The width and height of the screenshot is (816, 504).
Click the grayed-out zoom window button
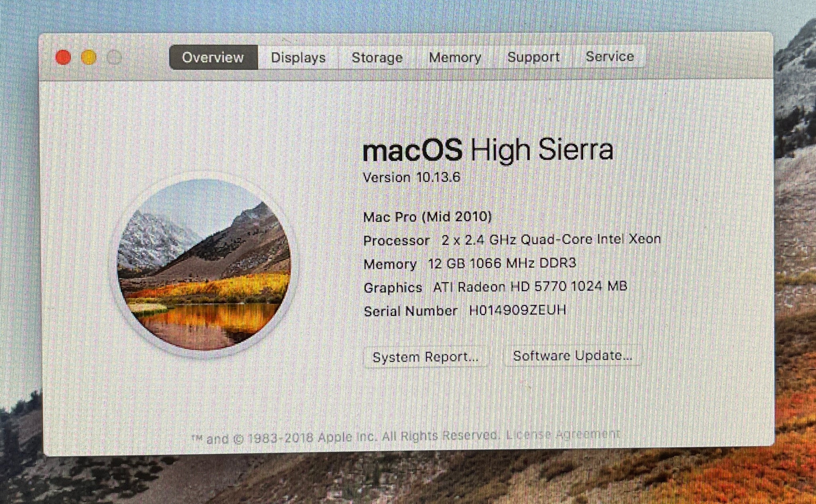(x=114, y=57)
